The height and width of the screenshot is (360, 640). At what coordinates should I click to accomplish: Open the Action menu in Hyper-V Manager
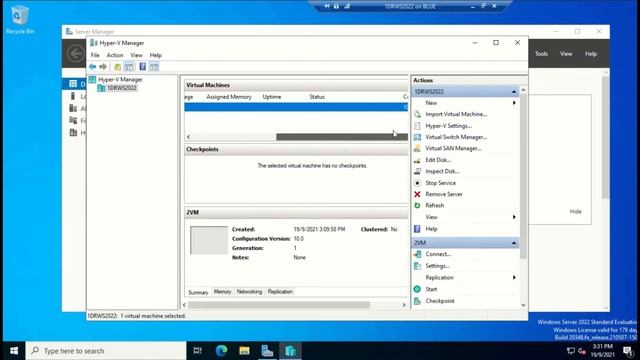tap(115, 55)
